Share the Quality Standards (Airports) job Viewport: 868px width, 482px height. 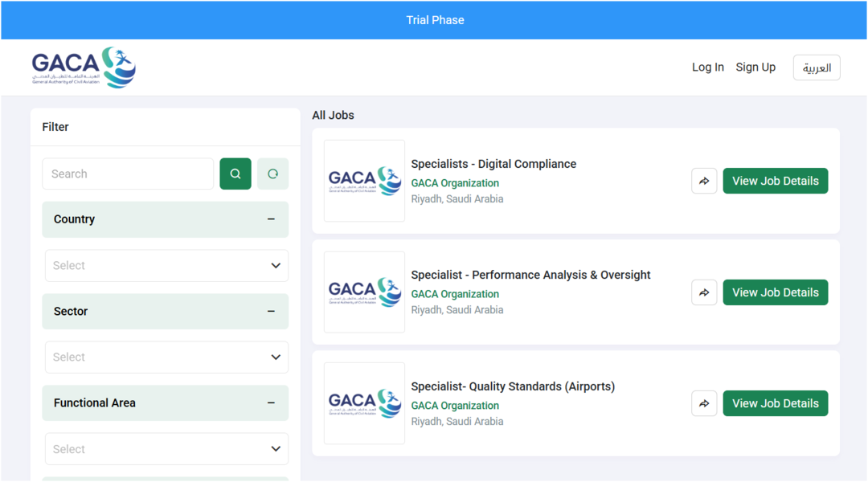click(704, 403)
